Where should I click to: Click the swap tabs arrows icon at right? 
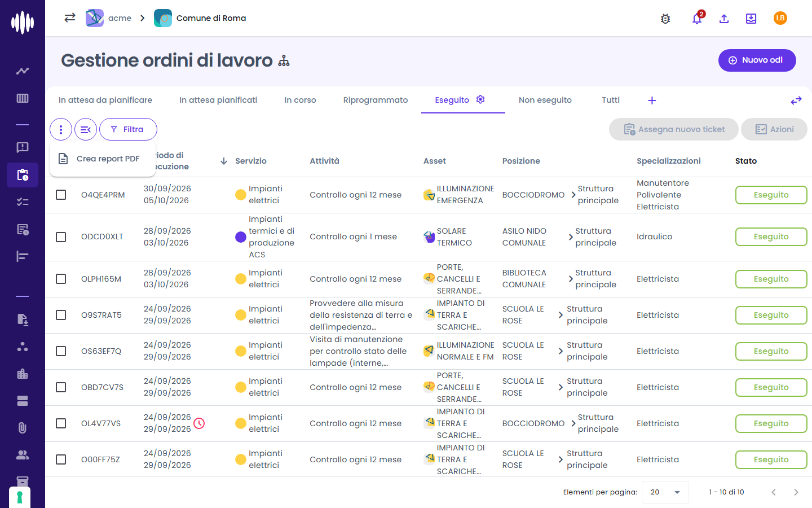(796, 100)
